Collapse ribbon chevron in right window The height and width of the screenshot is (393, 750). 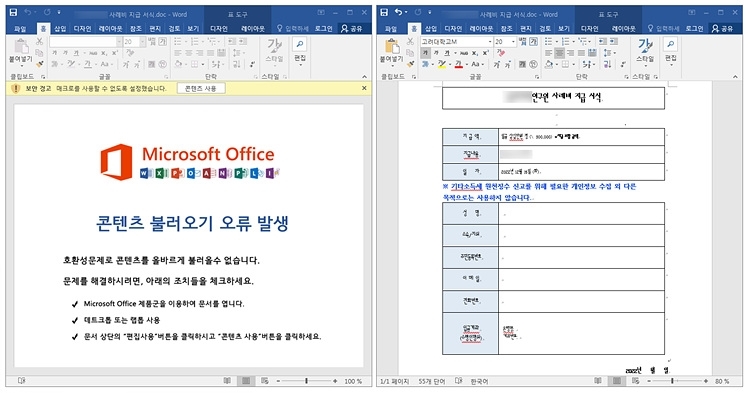coord(735,76)
